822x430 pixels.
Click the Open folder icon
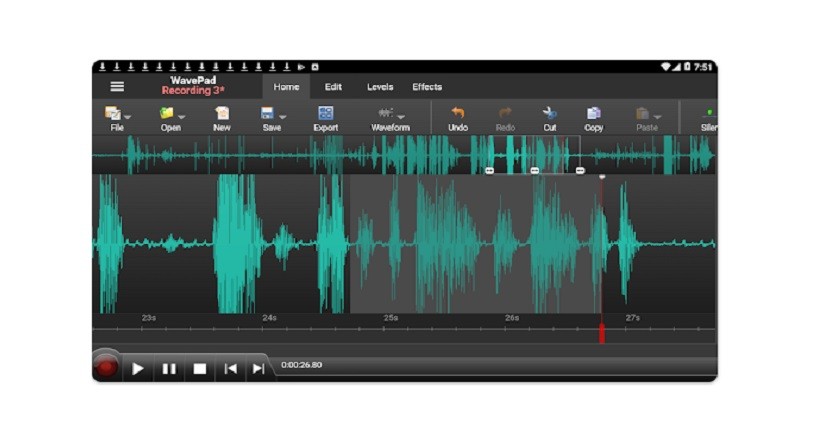(167, 113)
